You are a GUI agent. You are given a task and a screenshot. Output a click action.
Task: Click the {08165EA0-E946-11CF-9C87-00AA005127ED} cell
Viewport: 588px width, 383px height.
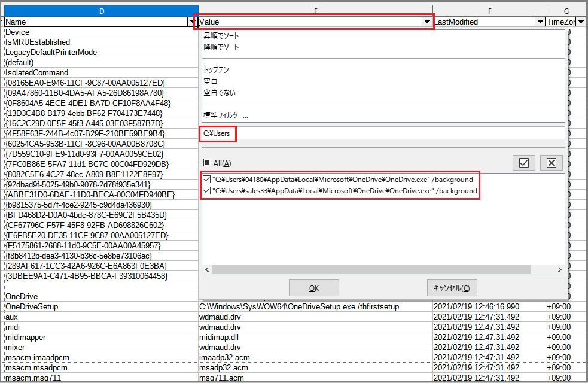[101, 83]
